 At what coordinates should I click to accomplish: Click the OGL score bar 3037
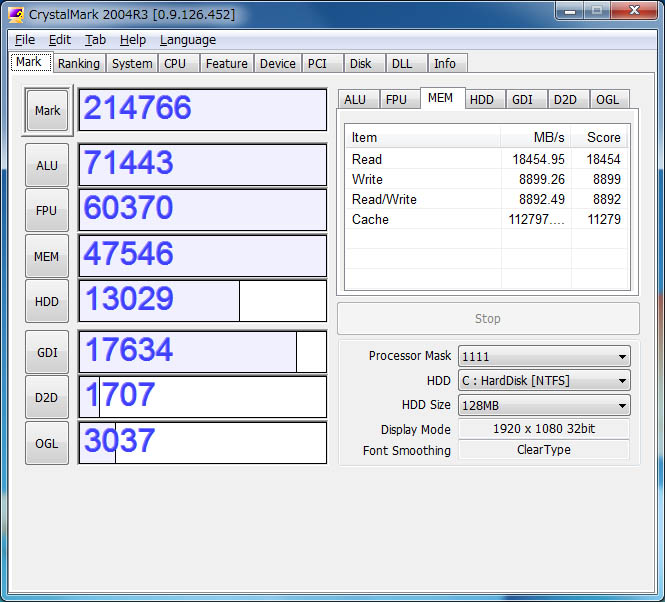pyautogui.click(x=203, y=443)
